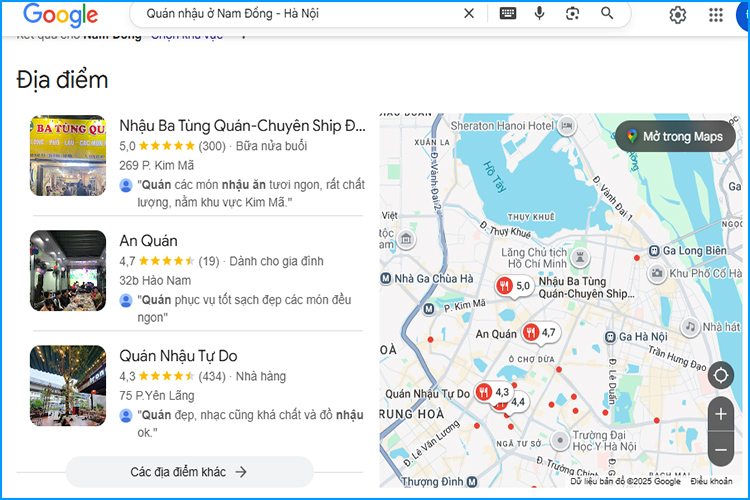Viewport: 750px width, 500px height.
Task: Click Ba Tùng review snippet user avatar
Action: coord(126,186)
